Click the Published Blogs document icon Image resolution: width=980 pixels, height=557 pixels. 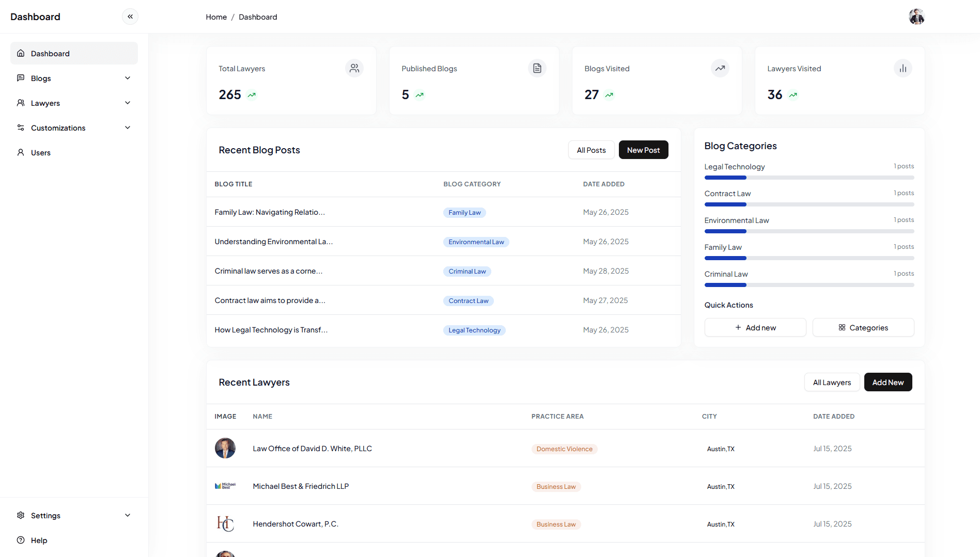click(537, 68)
